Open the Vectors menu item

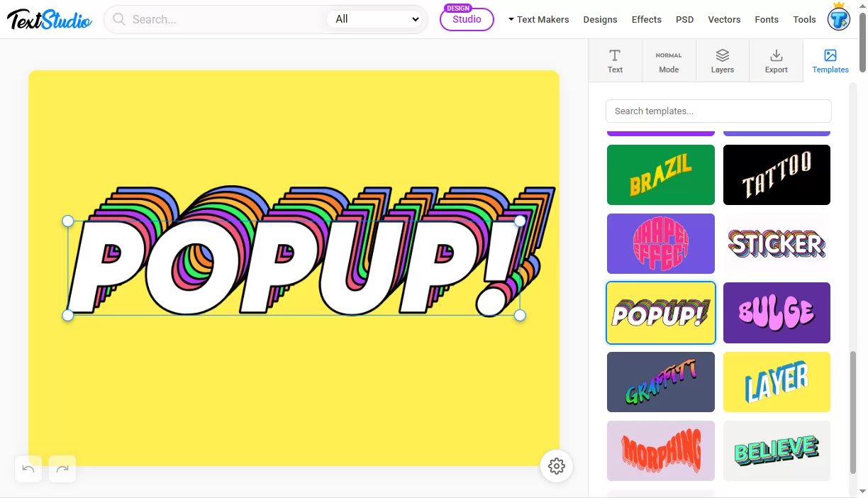[x=724, y=19]
